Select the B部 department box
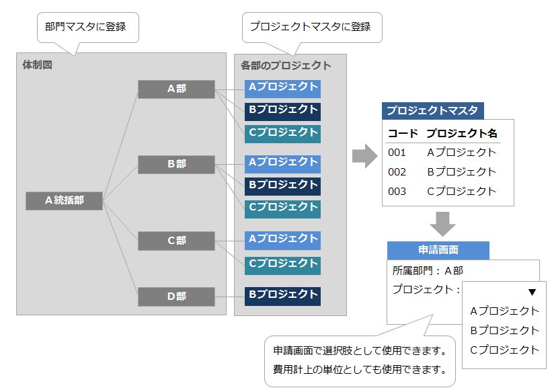This screenshot has width=552, height=392. (x=176, y=164)
